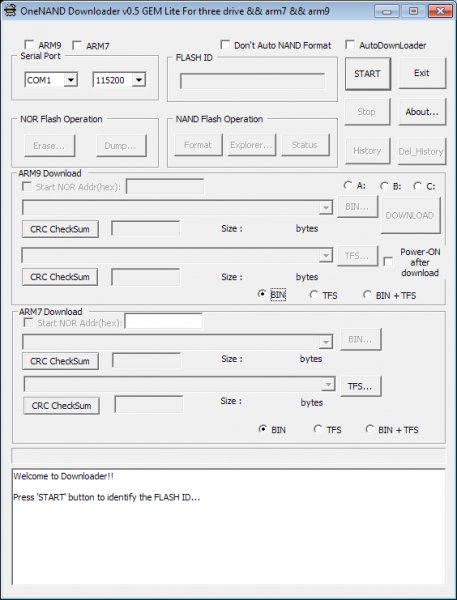Click NAND Flash Status button
This screenshot has height=600, width=457.
coord(305,145)
